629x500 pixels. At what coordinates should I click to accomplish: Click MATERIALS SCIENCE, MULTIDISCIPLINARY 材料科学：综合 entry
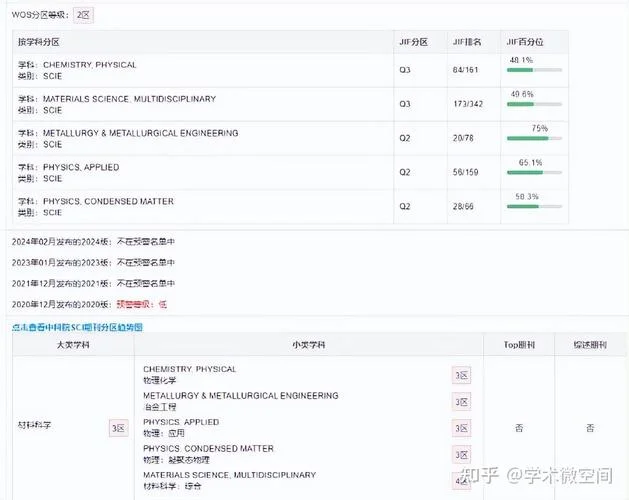[x=229, y=480]
